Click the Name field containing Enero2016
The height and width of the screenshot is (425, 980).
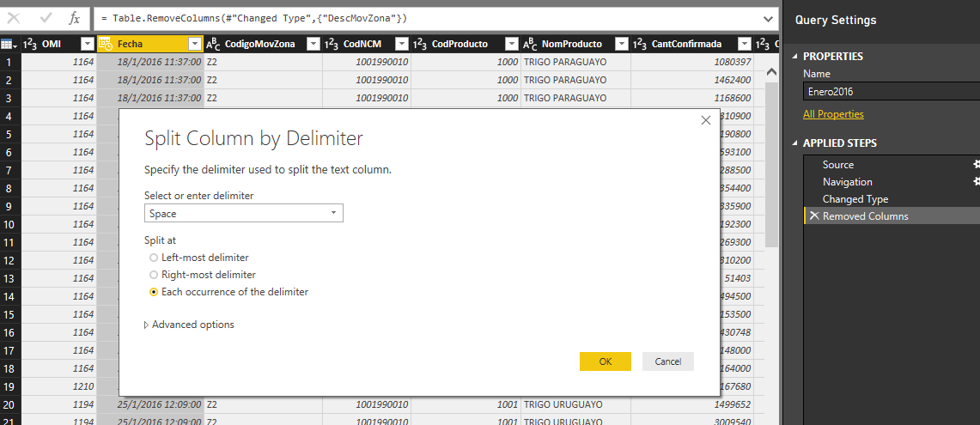tap(892, 91)
